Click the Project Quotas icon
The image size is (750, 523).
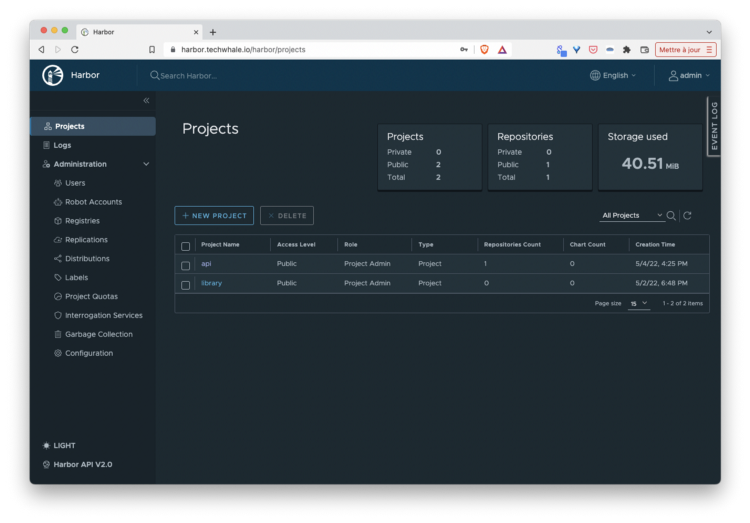(58, 296)
